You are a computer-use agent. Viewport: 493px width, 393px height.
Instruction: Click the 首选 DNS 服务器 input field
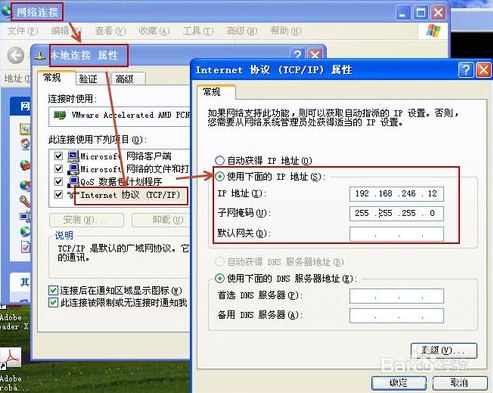pos(396,296)
